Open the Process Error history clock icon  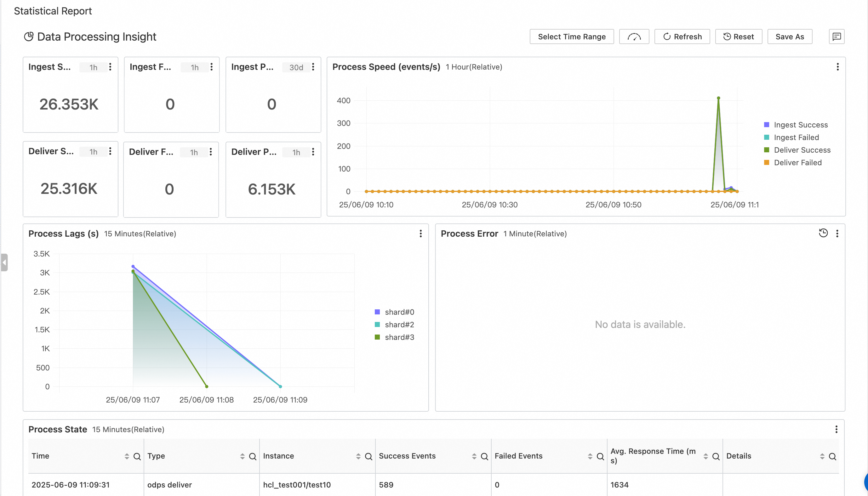coord(823,233)
